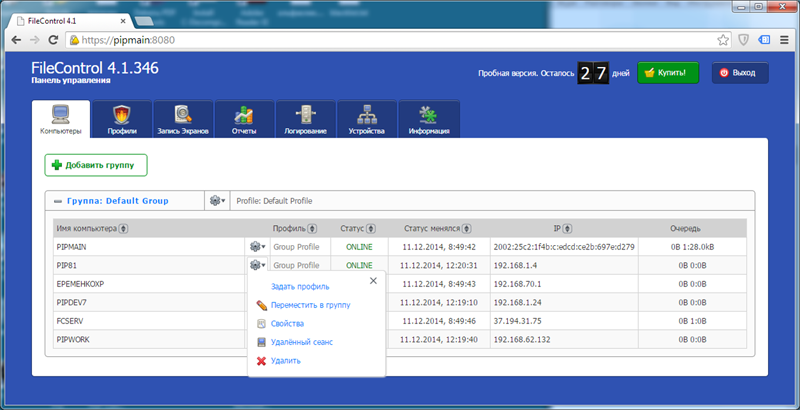Open the gear menu for PIPMAIN
The height and width of the screenshot is (410, 800).
pyautogui.click(x=257, y=246)
